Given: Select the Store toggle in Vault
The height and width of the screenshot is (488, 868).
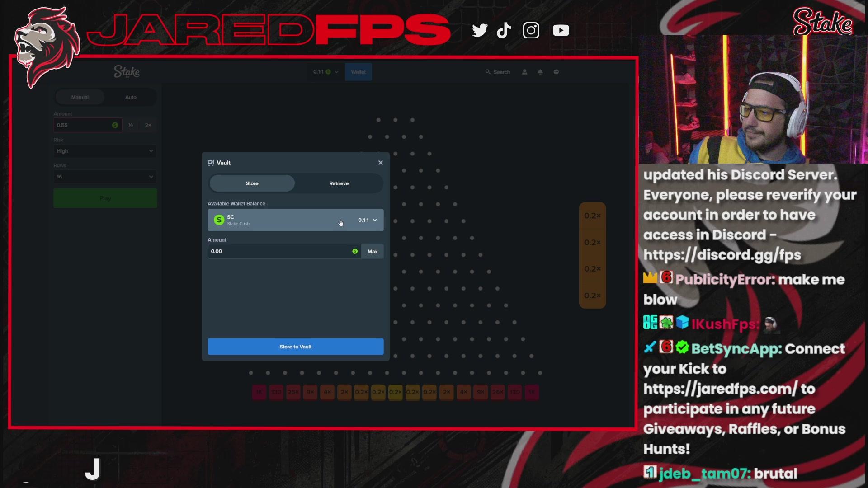Looking at the screenshot, I should click(x=252, y=183).
